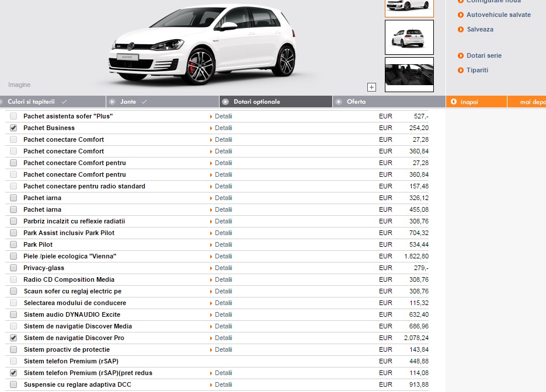Uncheck Sistem telefon Premium (rSAP)(pret redus

13,373
